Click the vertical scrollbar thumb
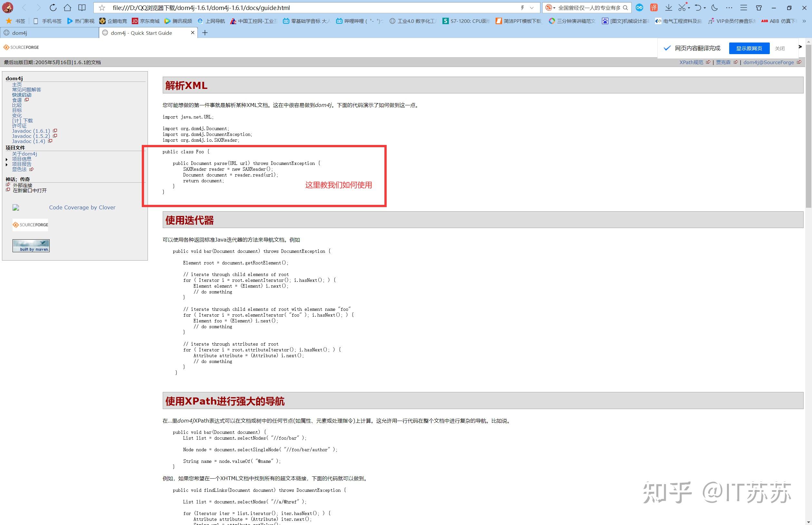Screen dimensions: 812x525 (808, 126)
